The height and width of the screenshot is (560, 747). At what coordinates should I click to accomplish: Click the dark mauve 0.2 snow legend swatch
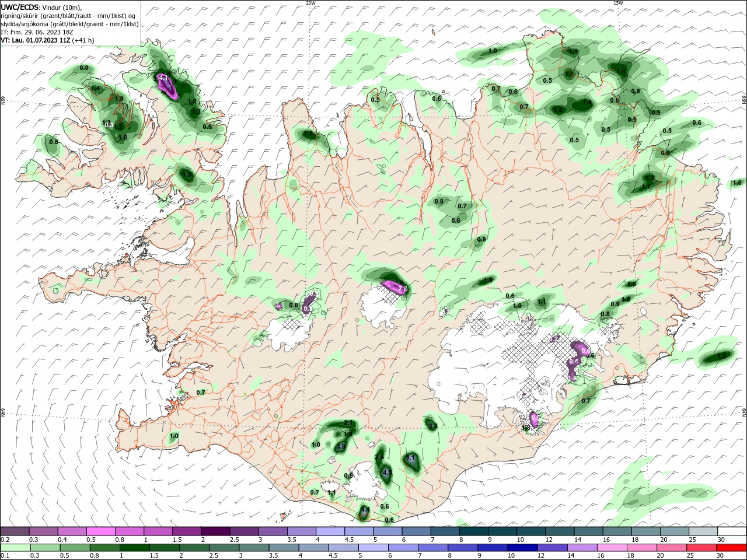pyautogui.click(x=15, y=531)
